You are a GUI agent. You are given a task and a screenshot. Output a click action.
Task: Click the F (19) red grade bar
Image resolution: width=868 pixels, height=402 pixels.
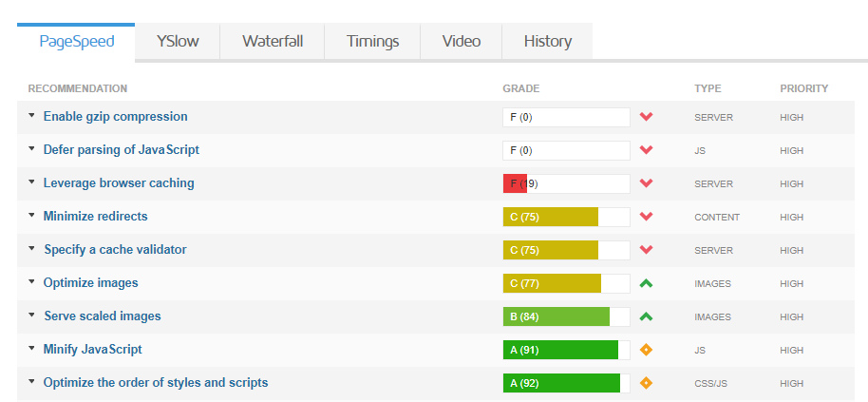[x=566, y=183]
